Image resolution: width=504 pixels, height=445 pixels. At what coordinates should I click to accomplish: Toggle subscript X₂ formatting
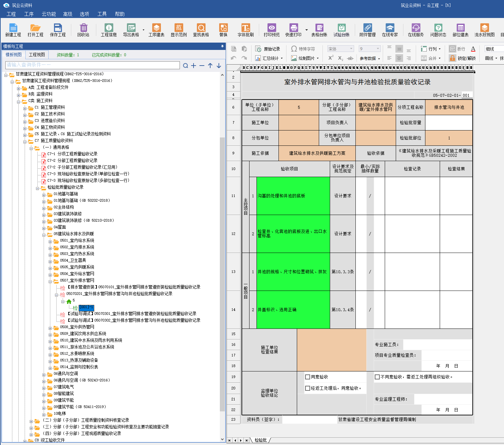[x=340, y=58]
